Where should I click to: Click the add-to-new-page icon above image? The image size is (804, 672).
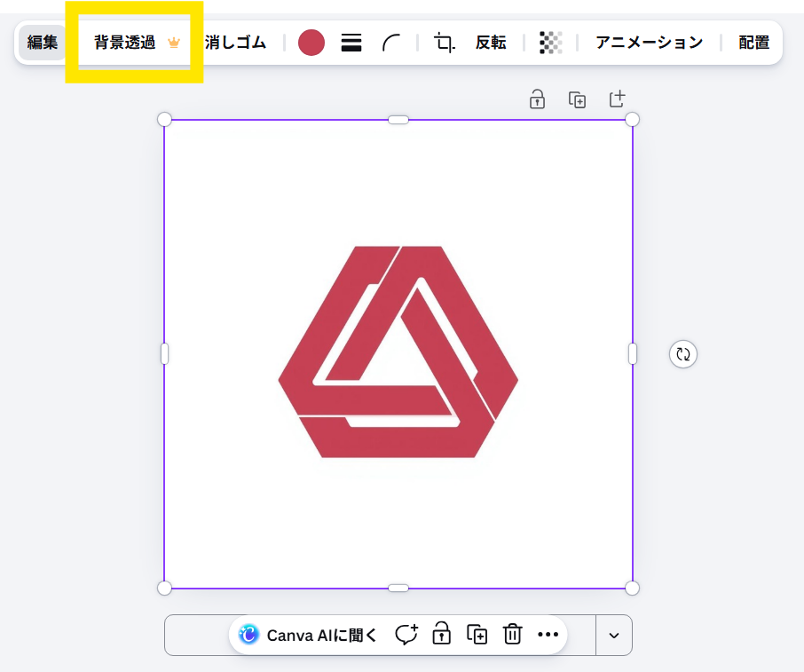617,99
